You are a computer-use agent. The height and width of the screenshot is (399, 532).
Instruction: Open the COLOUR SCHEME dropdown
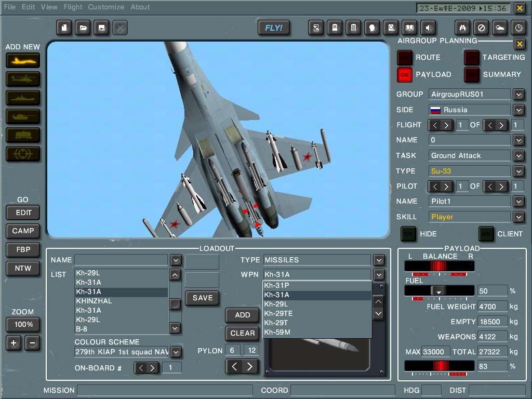pos(176,352)
